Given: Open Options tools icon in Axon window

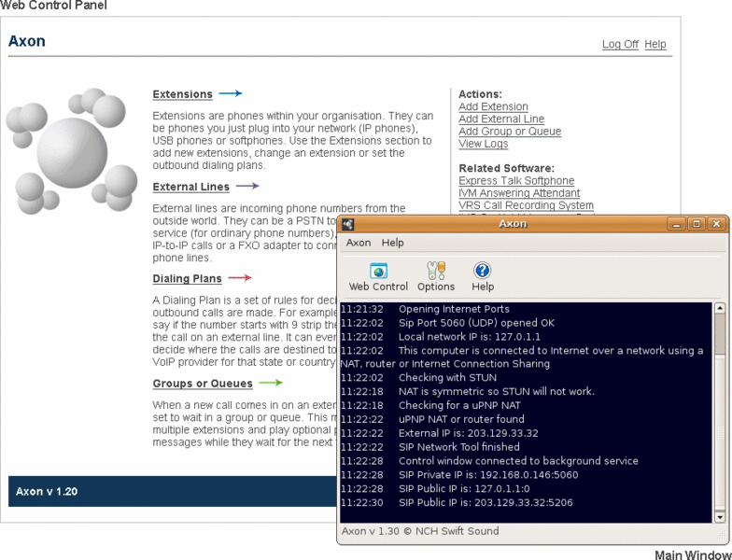Looking at the screenshot, I should click(436, 271).
